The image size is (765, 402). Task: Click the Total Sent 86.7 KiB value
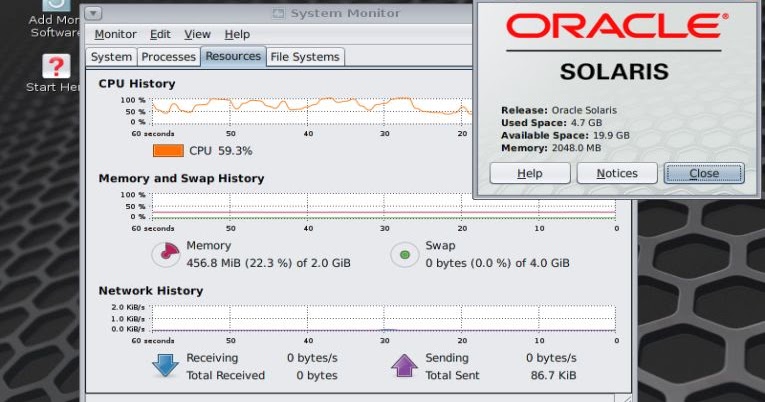[x=553, y=375]
